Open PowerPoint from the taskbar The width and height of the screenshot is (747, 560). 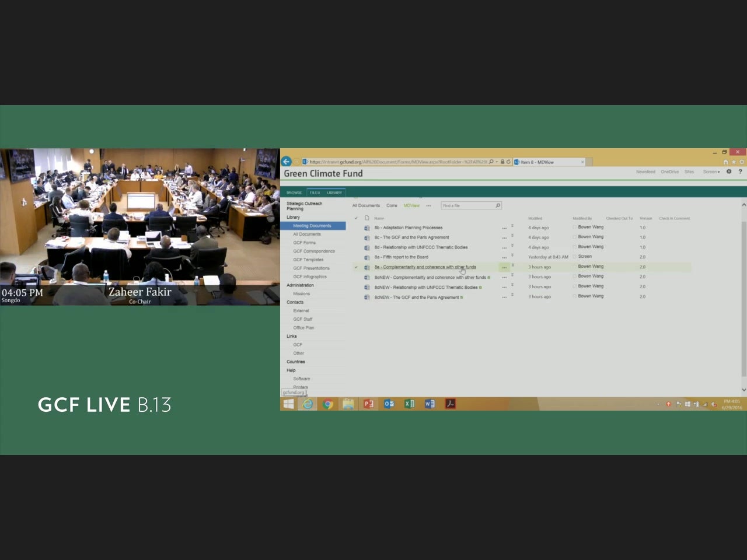click(x=369, y=404)
